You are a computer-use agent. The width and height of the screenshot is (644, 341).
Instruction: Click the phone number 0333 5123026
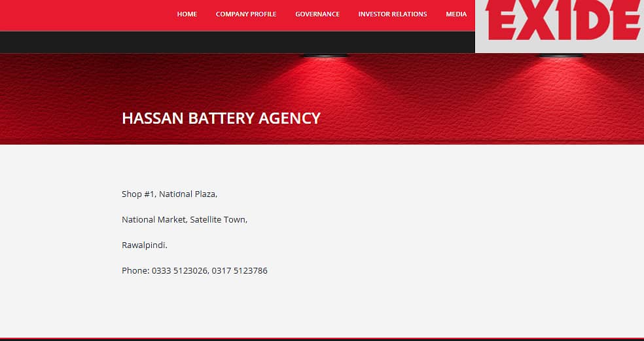(x=180, y=271)
